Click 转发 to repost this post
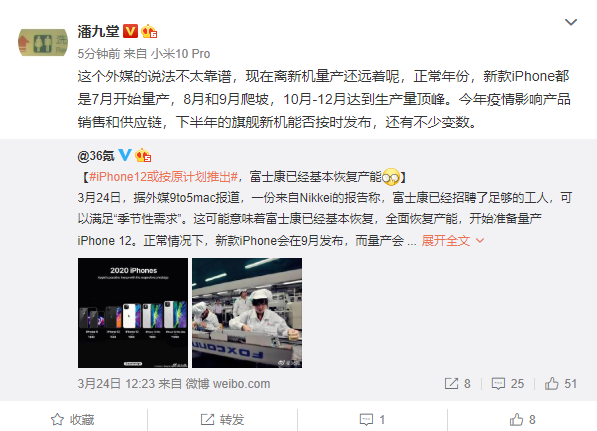The image size is (597, 431). tap(222, 420)
